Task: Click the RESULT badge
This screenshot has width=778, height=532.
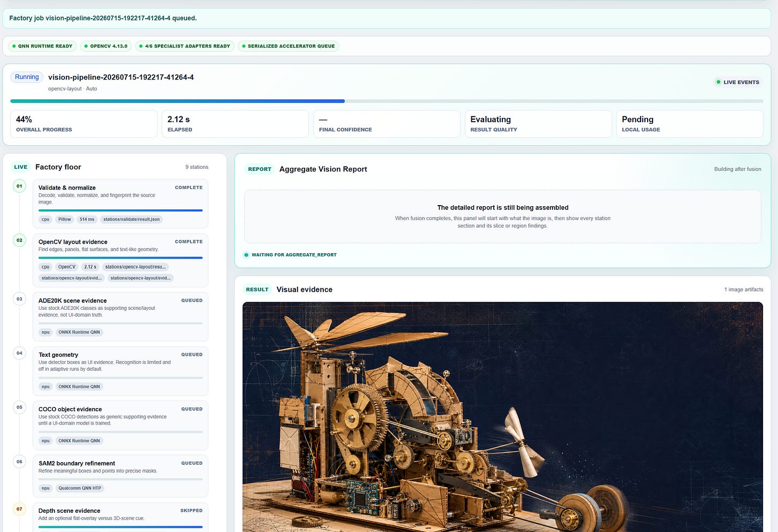Action: (x=257, y=290)
